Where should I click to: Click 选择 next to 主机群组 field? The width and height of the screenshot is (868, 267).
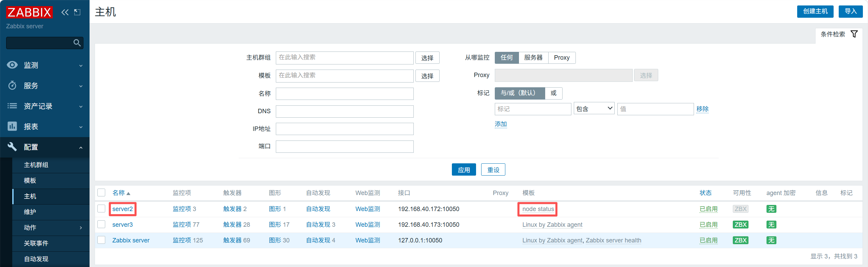tap(427, 58)
